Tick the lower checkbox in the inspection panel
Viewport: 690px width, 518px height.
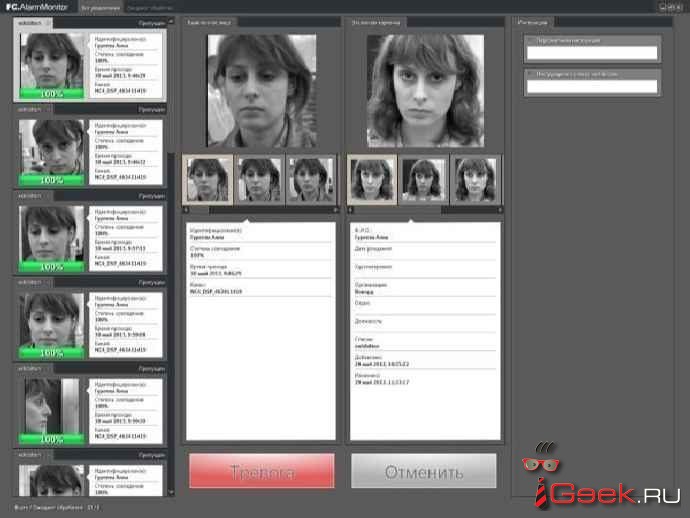[x=531, y=75]
